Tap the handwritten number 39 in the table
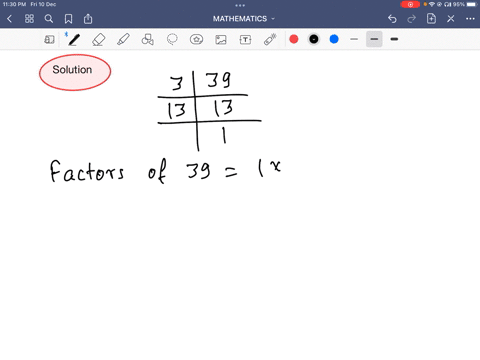This screenshot has height=360, width=480. (218, 80)
